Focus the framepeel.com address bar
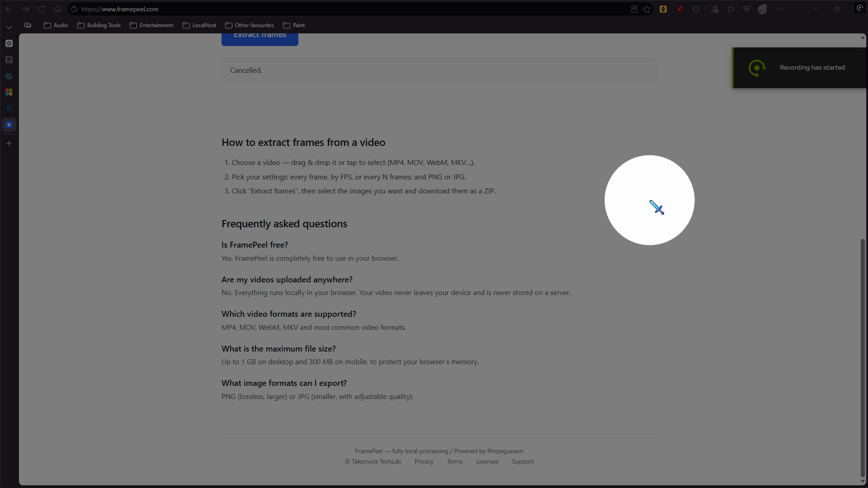This screenshot has width=868, height=488. point(353,9)
